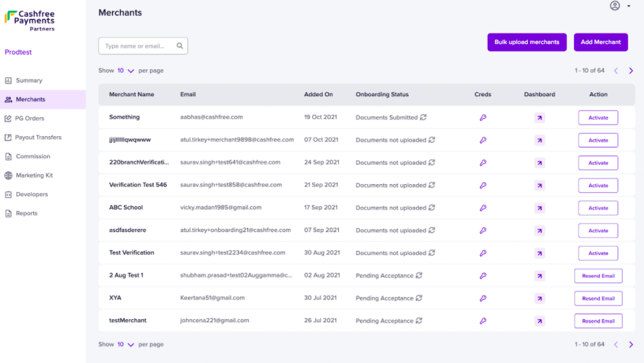644x363 pixels.
Task: Expand the top per page dropdown
Action: coord(125,71)
